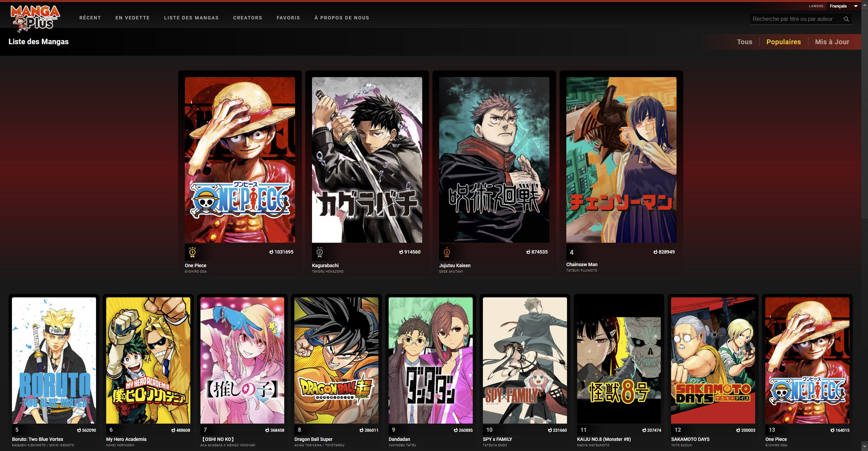Click the gold rank 1 medal icon
Viewport: 868px width, 451px height.
click(x=192, y=252)
